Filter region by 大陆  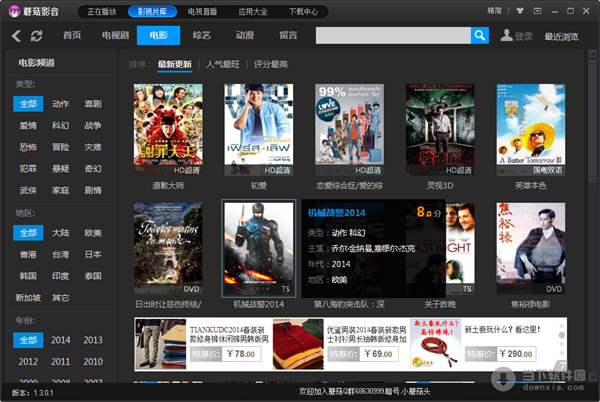(x=60, y=233)
